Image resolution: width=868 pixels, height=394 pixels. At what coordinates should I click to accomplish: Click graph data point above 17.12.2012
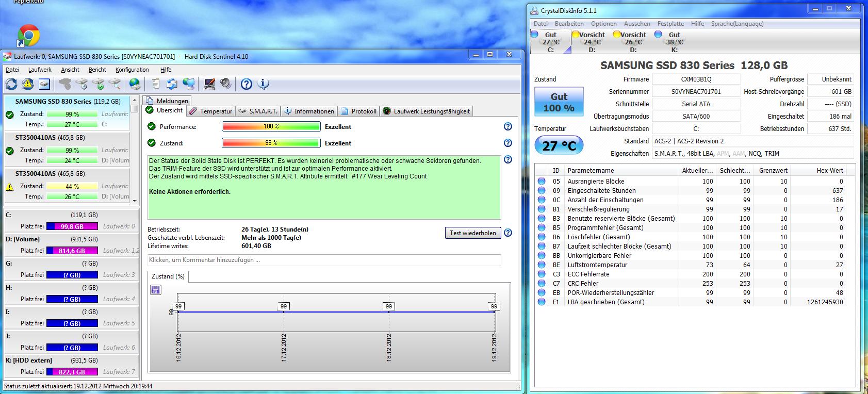284,312
